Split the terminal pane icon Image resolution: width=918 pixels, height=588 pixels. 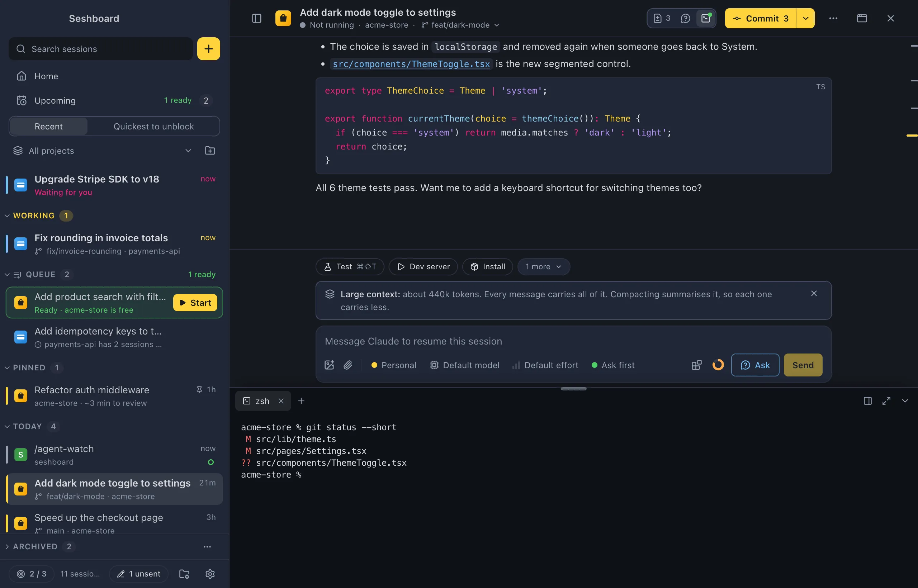[867, 401]
